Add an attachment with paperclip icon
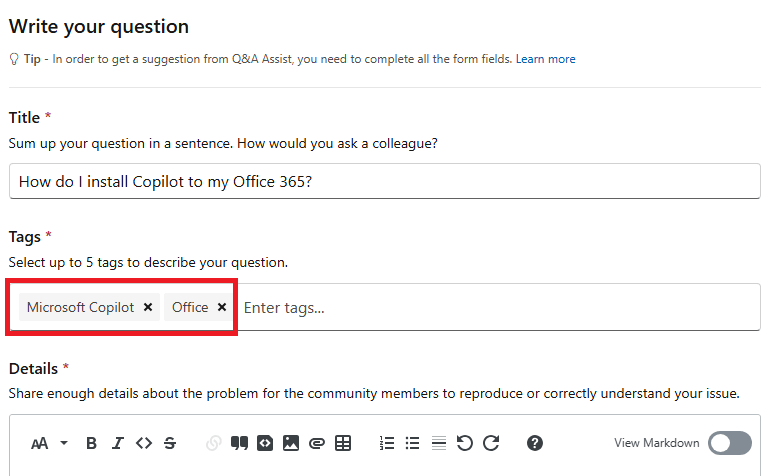The height and width of the screenshot is (476, 771). tap(317, 443)
